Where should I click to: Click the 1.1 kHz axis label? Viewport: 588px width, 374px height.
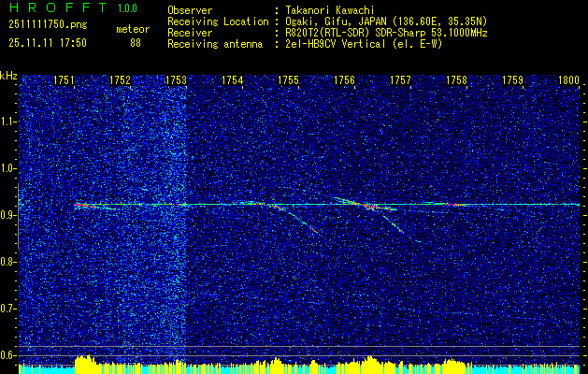coord(7,122)
